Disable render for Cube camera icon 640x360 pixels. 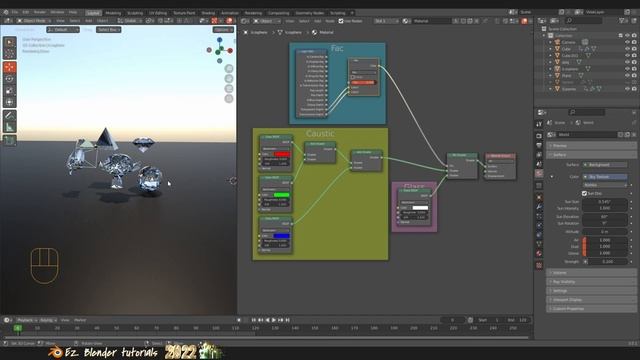[x=634, y=49]
